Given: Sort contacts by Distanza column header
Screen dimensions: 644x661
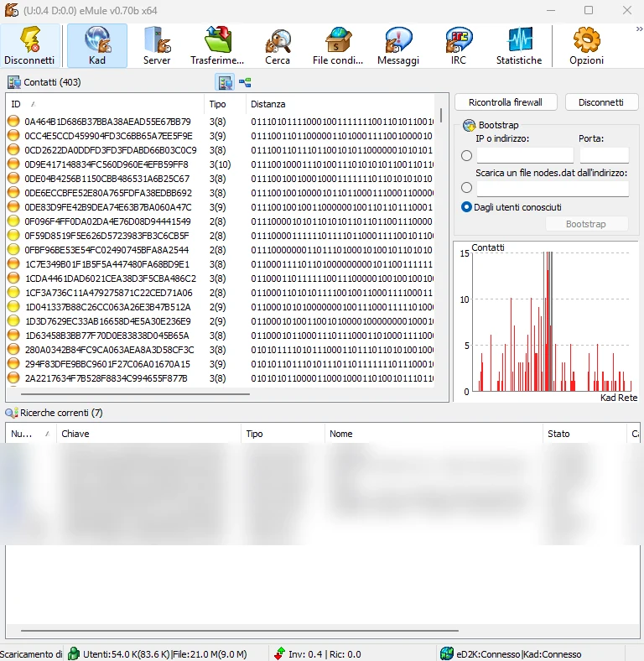Looking at the screenshot, I should (x=340, y=104).
